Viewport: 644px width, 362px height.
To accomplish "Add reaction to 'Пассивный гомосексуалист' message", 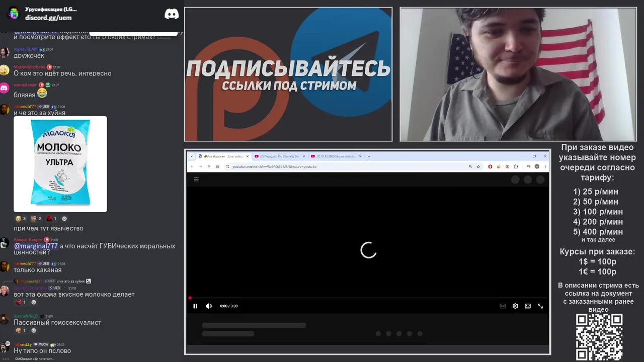I will tap(34, 330).
